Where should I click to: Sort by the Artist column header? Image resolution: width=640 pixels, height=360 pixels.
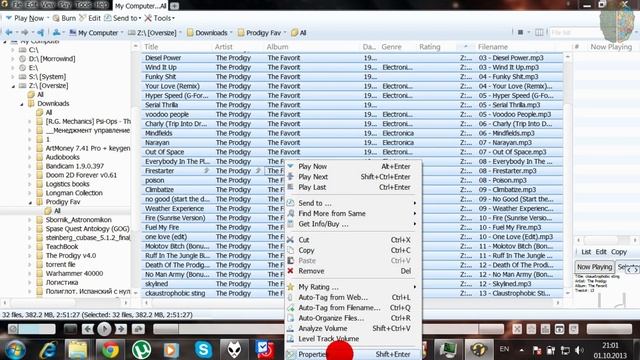coord(224,47)
